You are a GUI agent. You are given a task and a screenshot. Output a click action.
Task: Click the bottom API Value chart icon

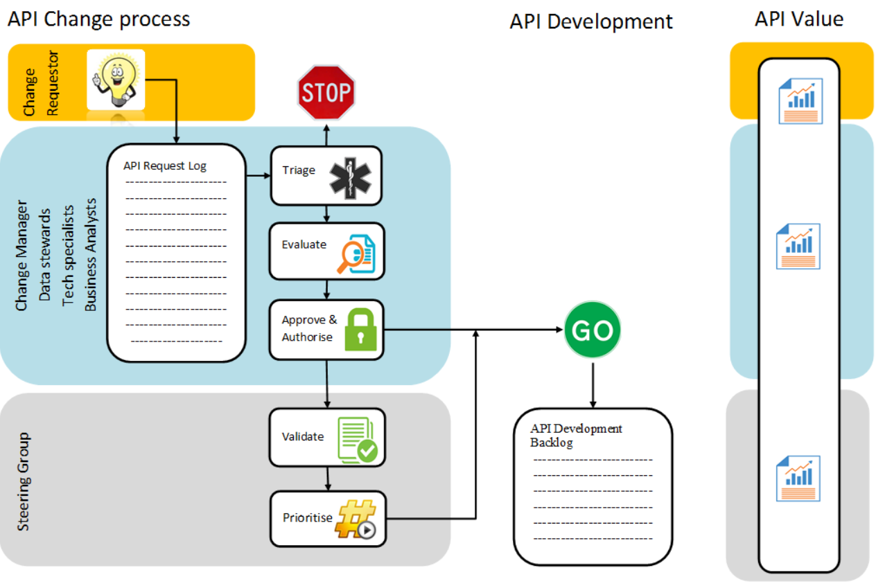pos(799,479)
